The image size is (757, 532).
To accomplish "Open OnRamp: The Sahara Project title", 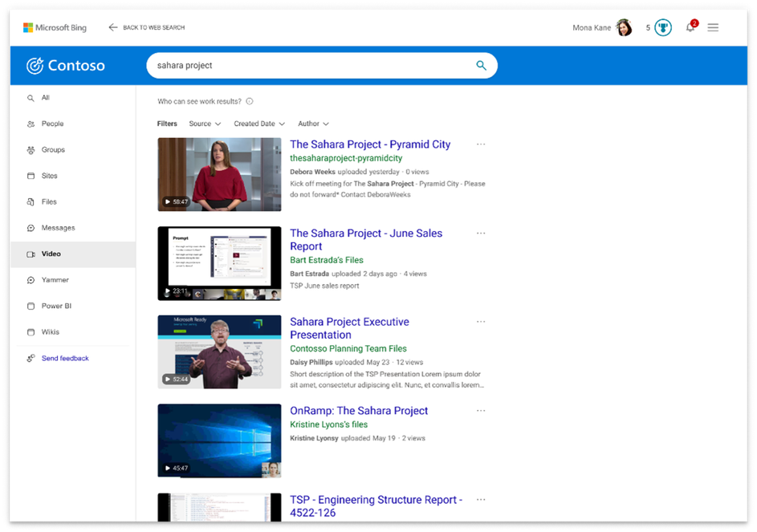I will pyautogui.click(x=359, y=411).
